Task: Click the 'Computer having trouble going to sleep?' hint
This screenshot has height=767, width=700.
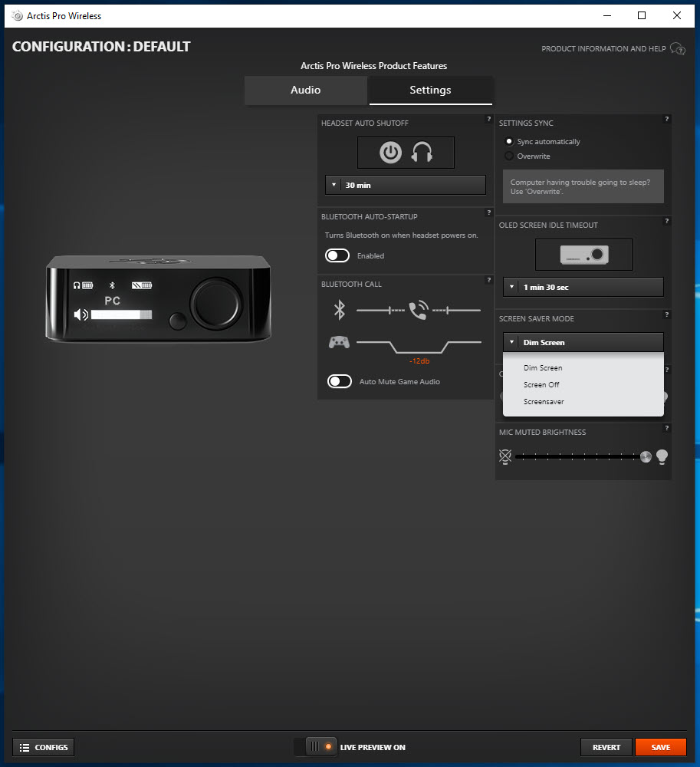Action: pos(583,186)
